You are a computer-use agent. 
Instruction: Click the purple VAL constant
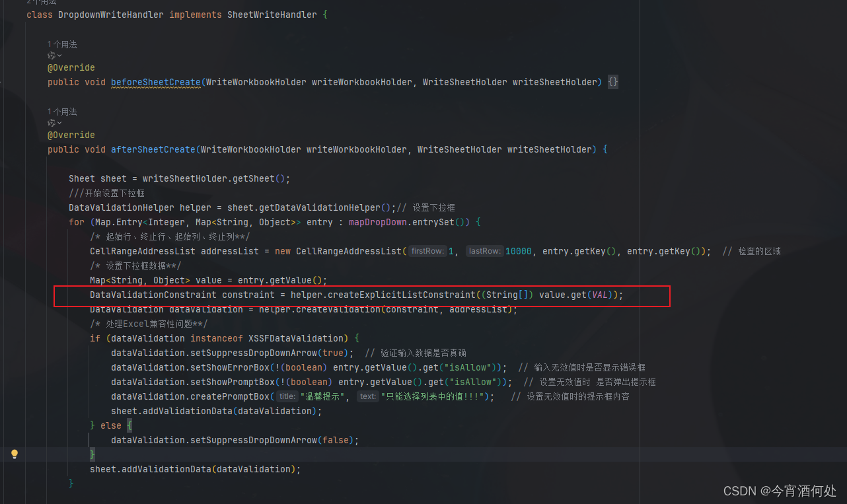[x=600, y=295]
